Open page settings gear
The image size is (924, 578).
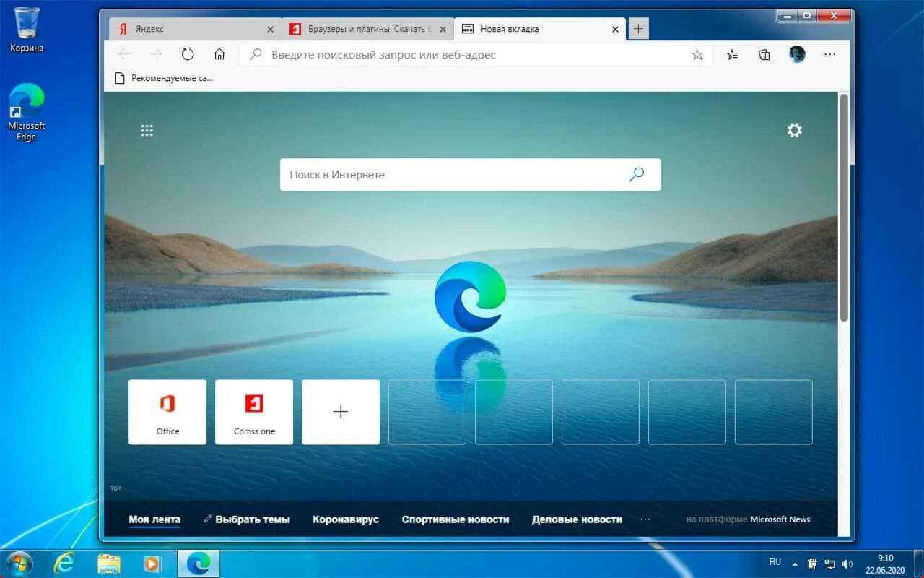click(x=795, y=130)
